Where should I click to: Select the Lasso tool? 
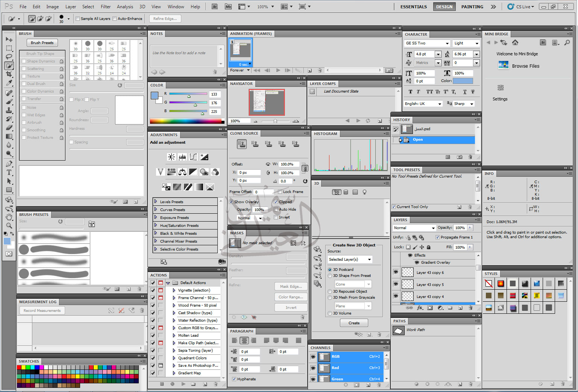coord(9,57)
